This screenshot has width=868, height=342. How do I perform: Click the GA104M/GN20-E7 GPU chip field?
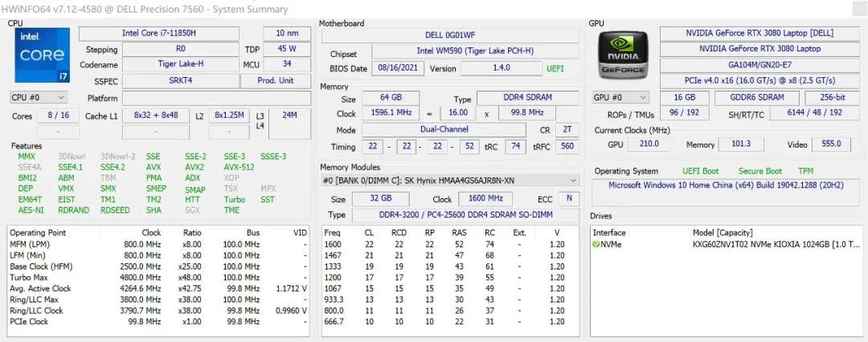[x=759, y=65]
